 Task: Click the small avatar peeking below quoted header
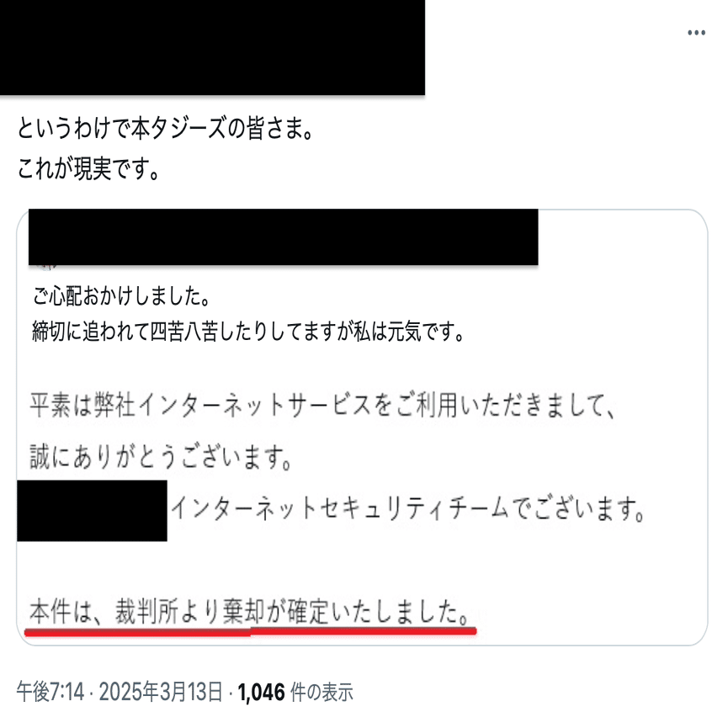click(x=45, y=267)
